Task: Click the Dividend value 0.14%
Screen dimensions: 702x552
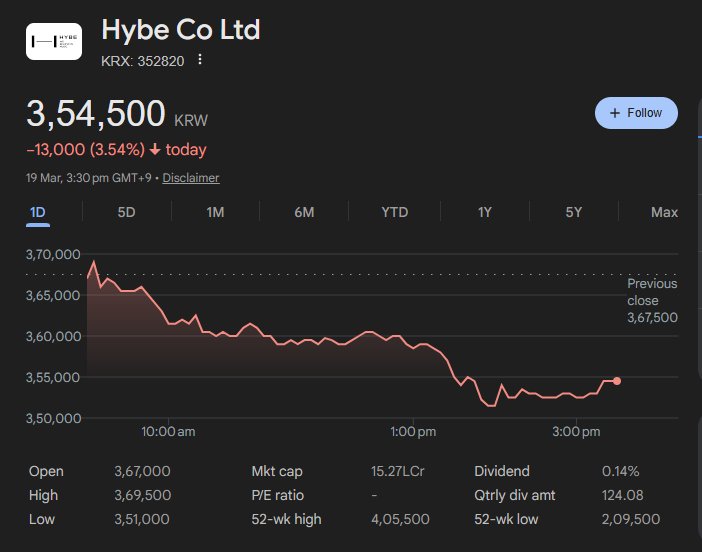Action: coord(621,471)
